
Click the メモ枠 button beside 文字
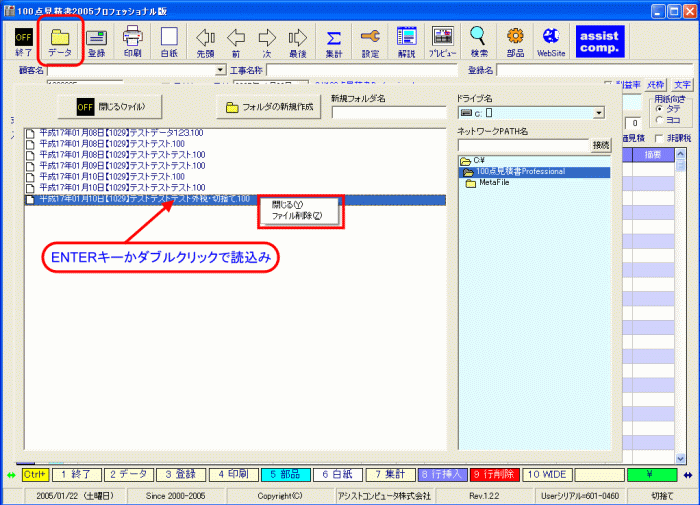tap(655, 84)
